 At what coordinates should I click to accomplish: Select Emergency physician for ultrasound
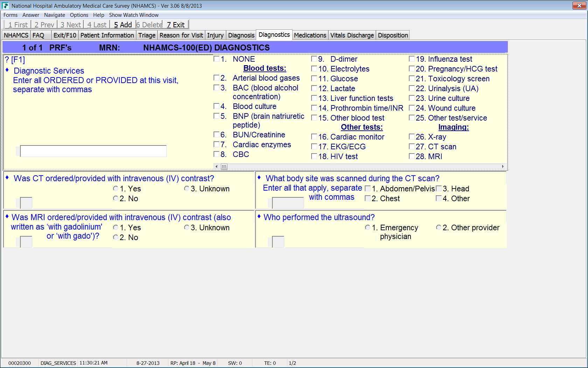[x=367, y=227]
